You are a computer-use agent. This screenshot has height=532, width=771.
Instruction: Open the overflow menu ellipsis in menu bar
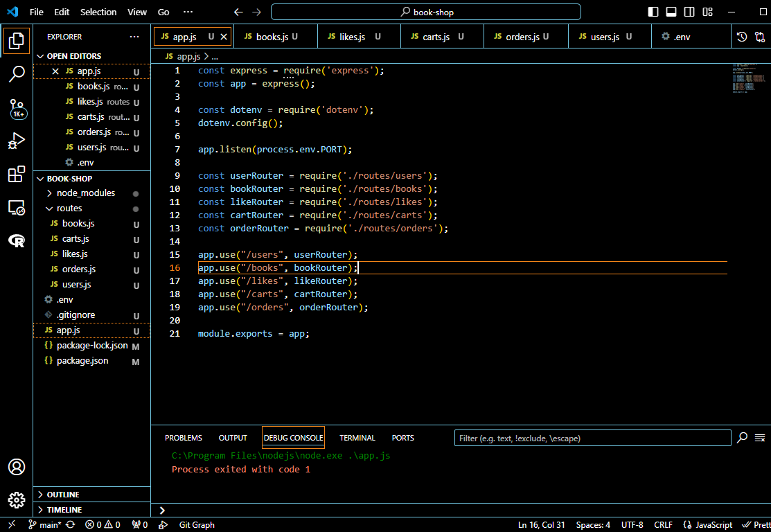click(188, 12)
